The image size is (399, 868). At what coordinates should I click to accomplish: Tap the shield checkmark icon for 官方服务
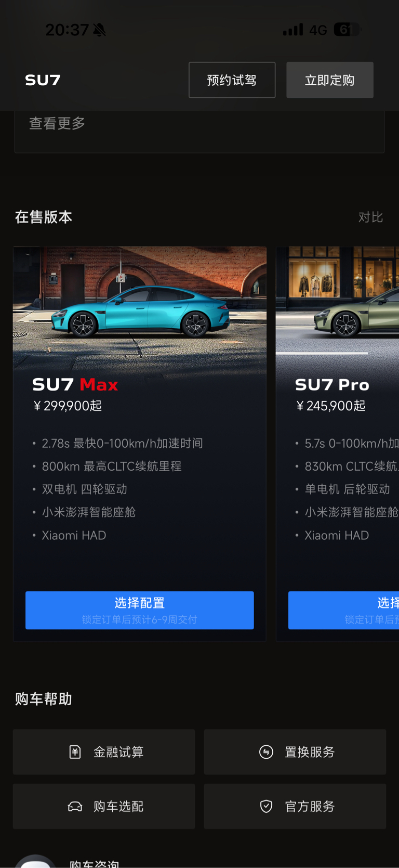coord(266,807)
